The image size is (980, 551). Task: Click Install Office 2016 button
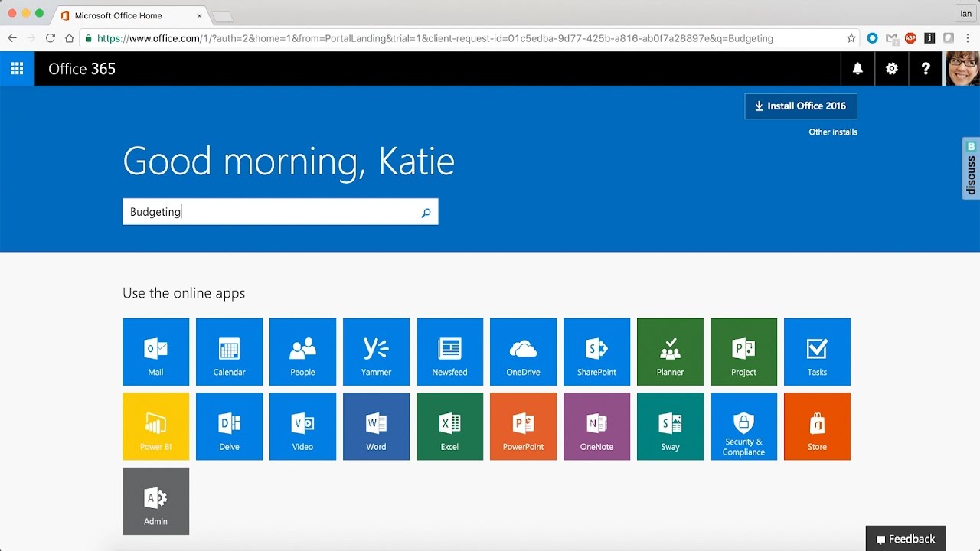pos(801,106)
